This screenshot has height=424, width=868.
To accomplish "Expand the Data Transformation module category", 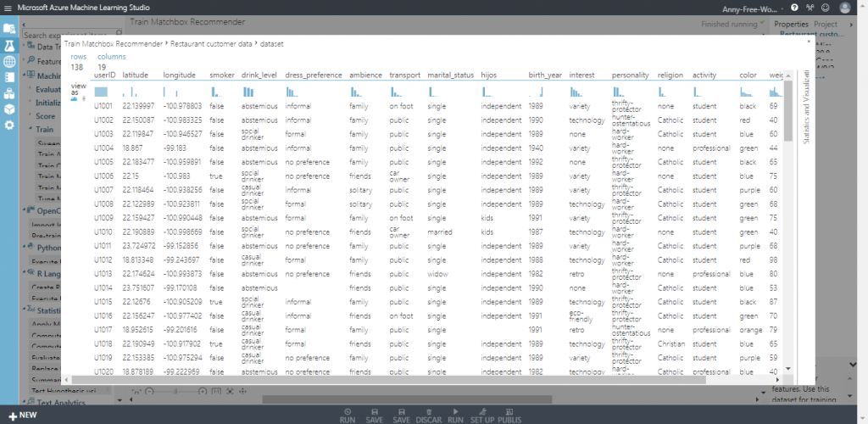I will coord(23,47).
